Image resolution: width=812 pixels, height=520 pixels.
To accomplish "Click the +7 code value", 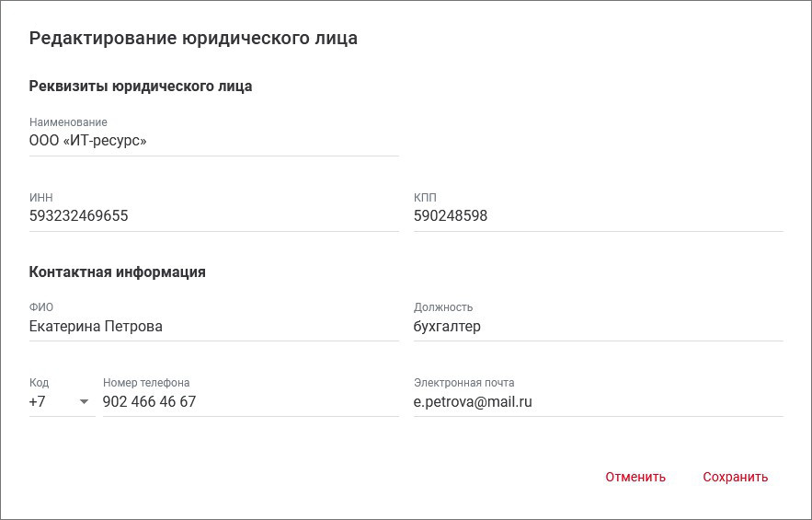I will click(x=39, y=402).
